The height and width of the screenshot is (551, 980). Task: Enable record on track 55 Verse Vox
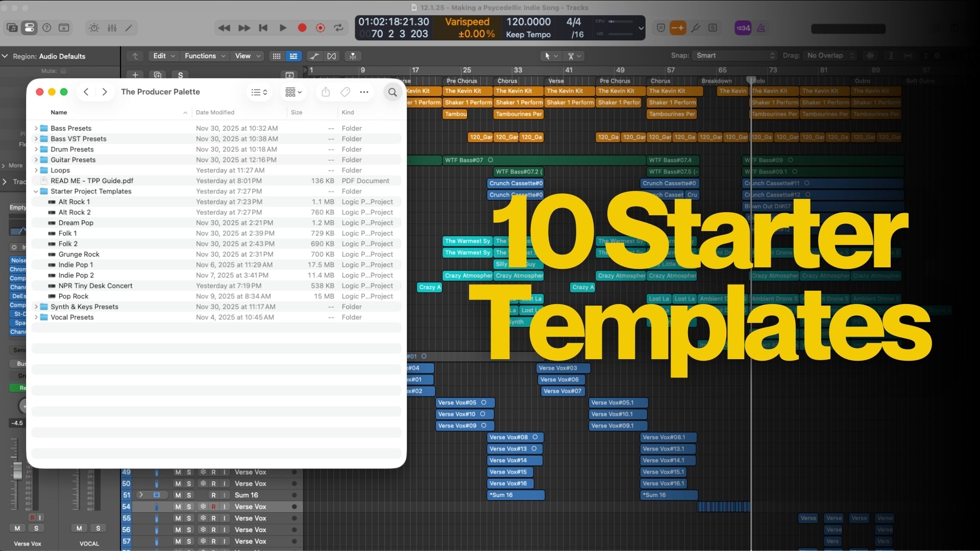[x=213, y=518]
